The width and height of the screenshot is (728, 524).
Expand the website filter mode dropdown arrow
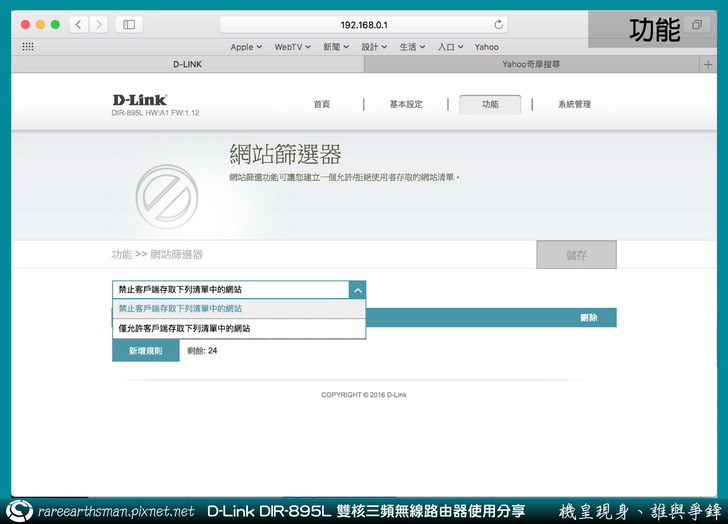coord(357,289)
